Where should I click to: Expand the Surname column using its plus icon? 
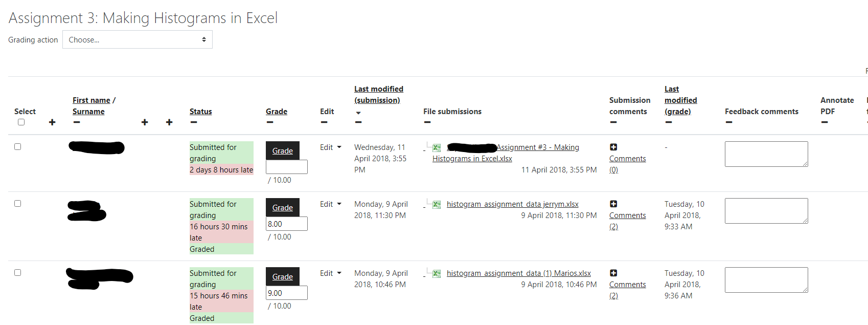145,122
